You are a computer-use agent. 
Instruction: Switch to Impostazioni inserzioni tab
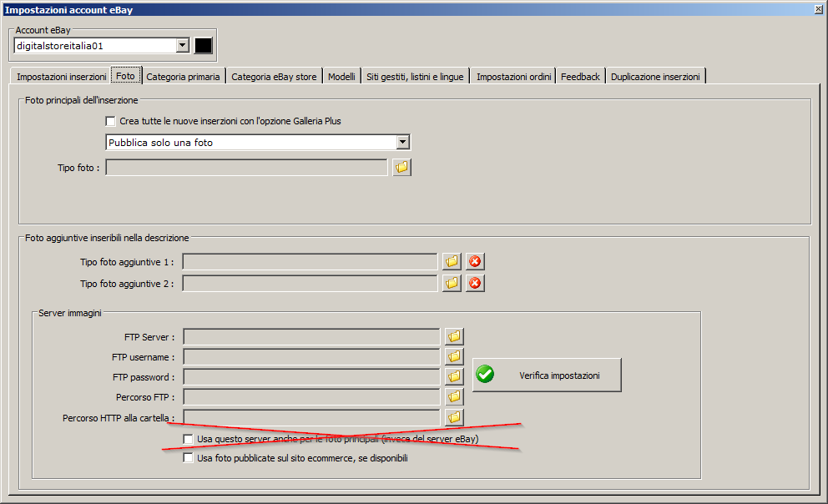point(61,77)
